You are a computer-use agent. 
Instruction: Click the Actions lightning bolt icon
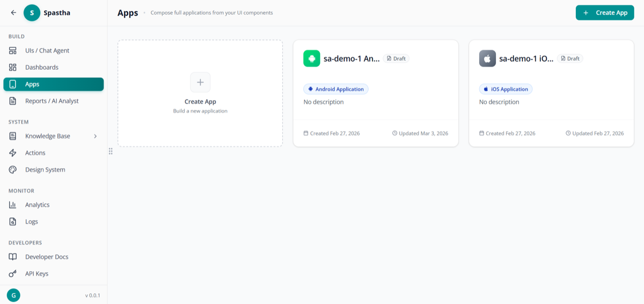(x=13, y=153)
